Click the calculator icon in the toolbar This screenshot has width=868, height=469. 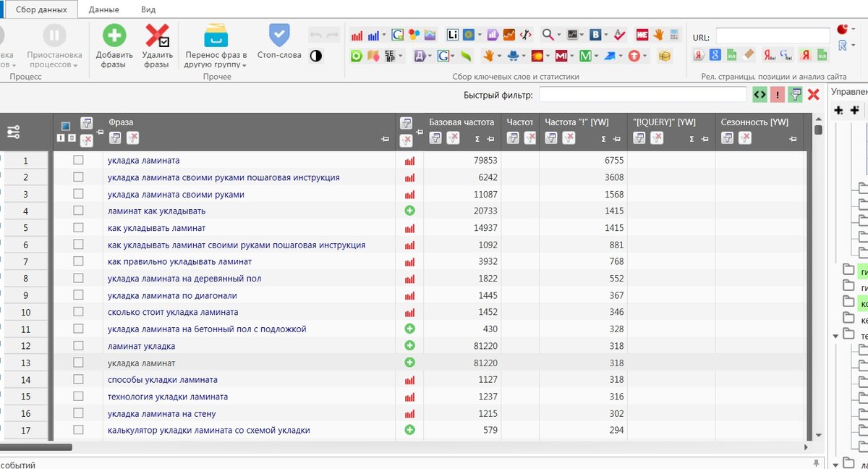click(674, 35)
